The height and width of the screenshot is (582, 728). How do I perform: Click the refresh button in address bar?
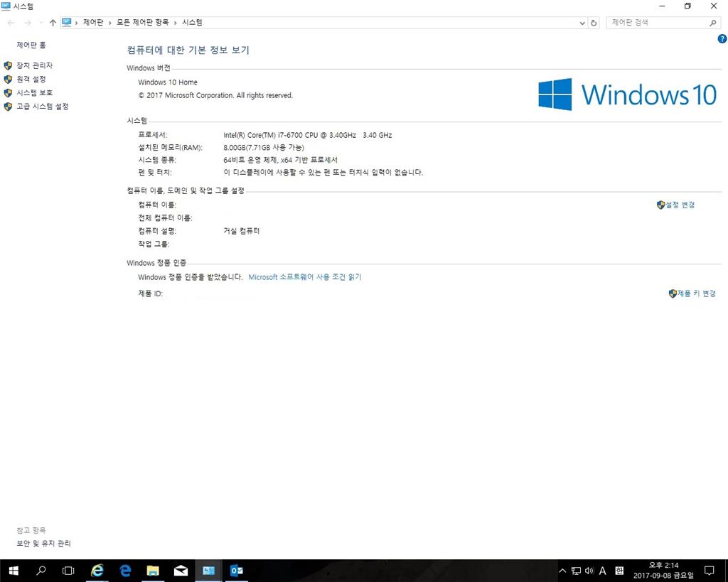point(594,23)
